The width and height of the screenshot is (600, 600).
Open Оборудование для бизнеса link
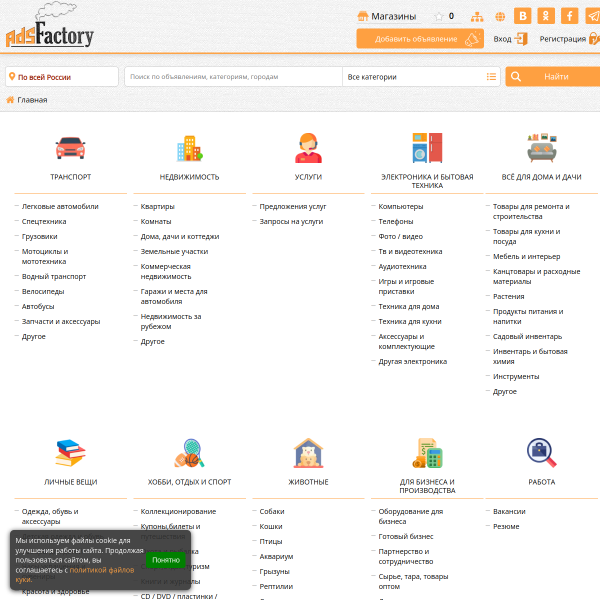411,516
